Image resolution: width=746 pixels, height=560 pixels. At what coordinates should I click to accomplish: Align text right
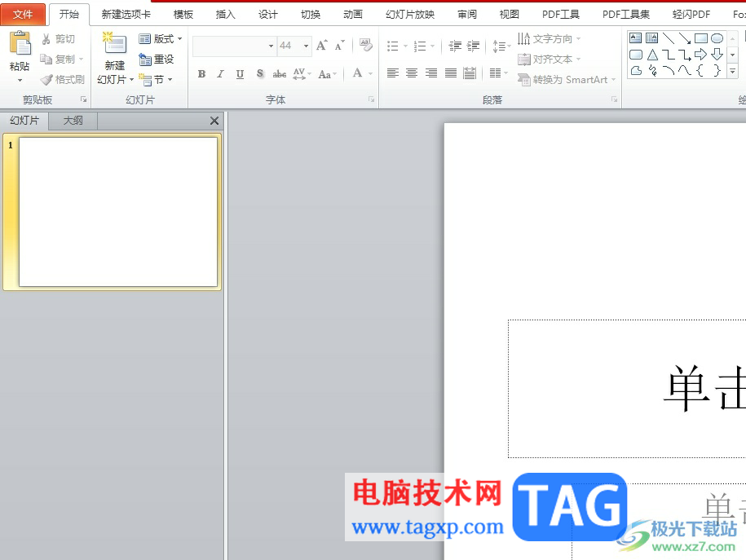431,73
